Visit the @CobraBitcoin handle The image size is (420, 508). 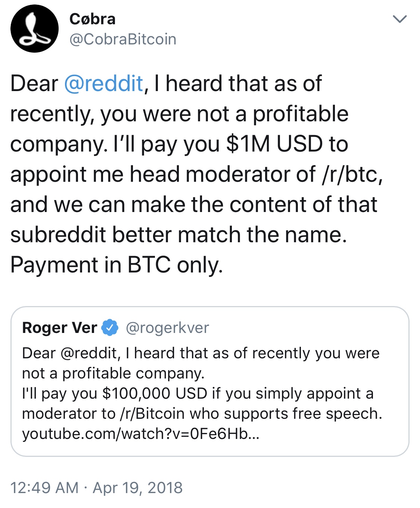coord(123,39)
